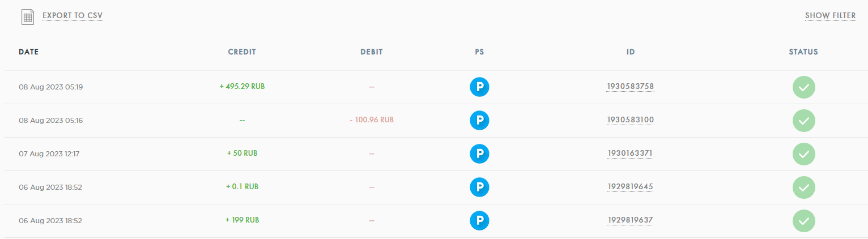Open transaction ID 1930583758
The height and width of the screenshot is (239, 868).
630,87
